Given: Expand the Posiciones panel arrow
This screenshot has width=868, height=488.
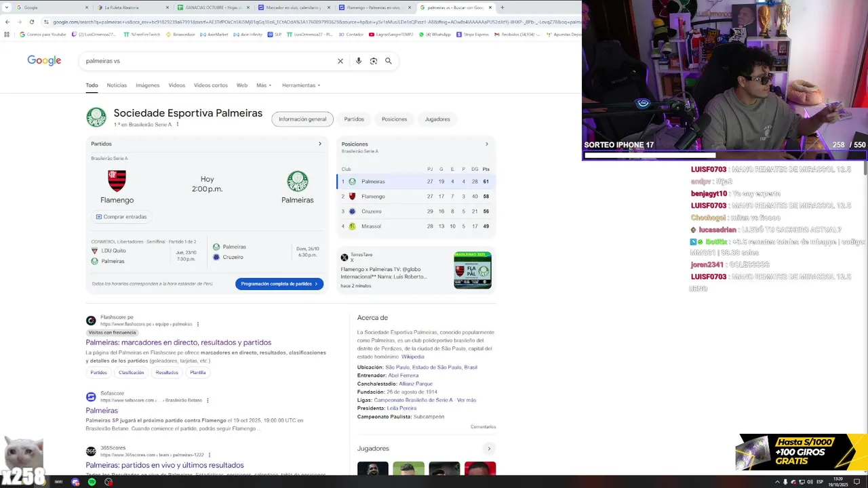Looking at the screenshot, I should (x=486, y=144).
